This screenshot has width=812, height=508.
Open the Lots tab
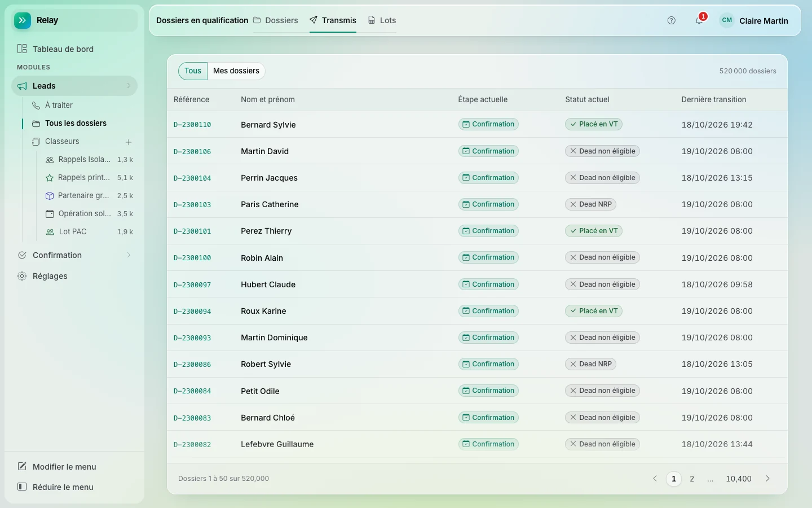coord(382,20)
